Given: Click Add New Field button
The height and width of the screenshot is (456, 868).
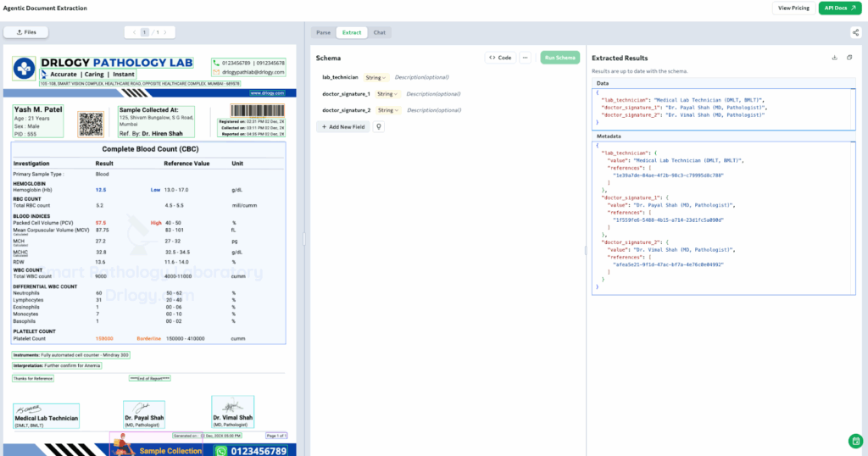Looking at the screenshot, I should pyautogui.click(x=342, y=126).
